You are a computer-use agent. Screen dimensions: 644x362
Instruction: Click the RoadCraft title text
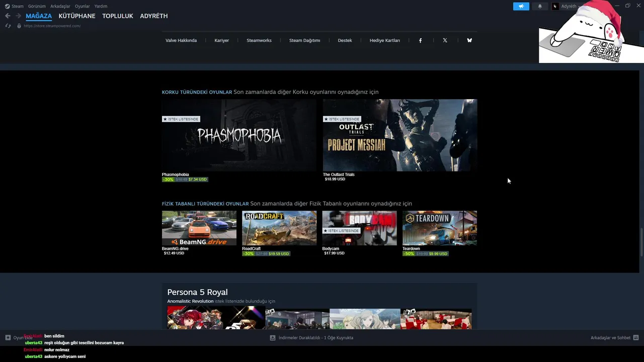click(x=251, y=248)
